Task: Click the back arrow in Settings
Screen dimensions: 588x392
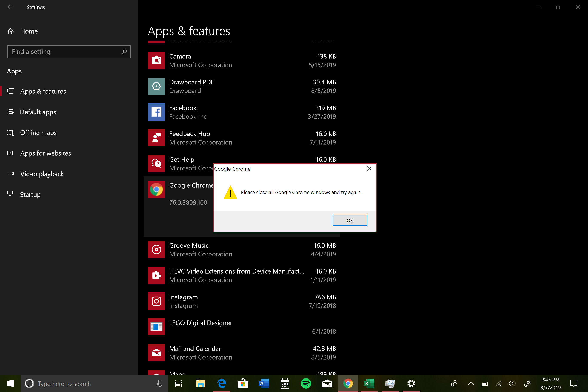Action: 10,7
